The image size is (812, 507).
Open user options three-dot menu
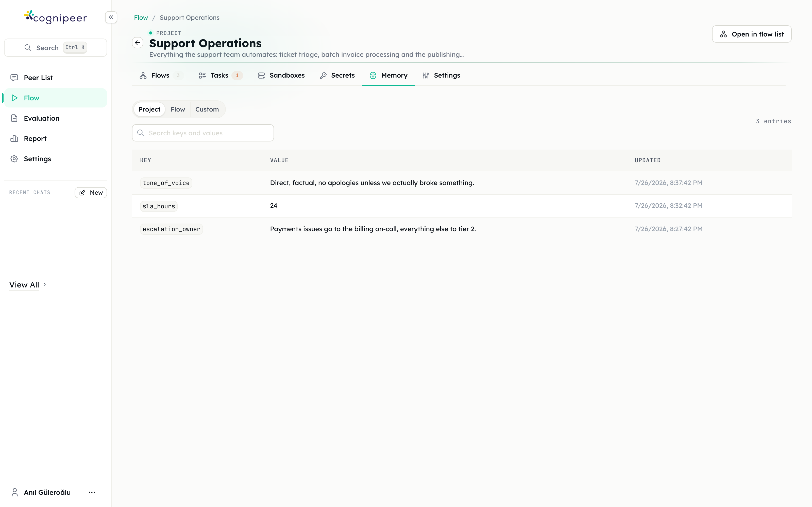tap(92, 492)
